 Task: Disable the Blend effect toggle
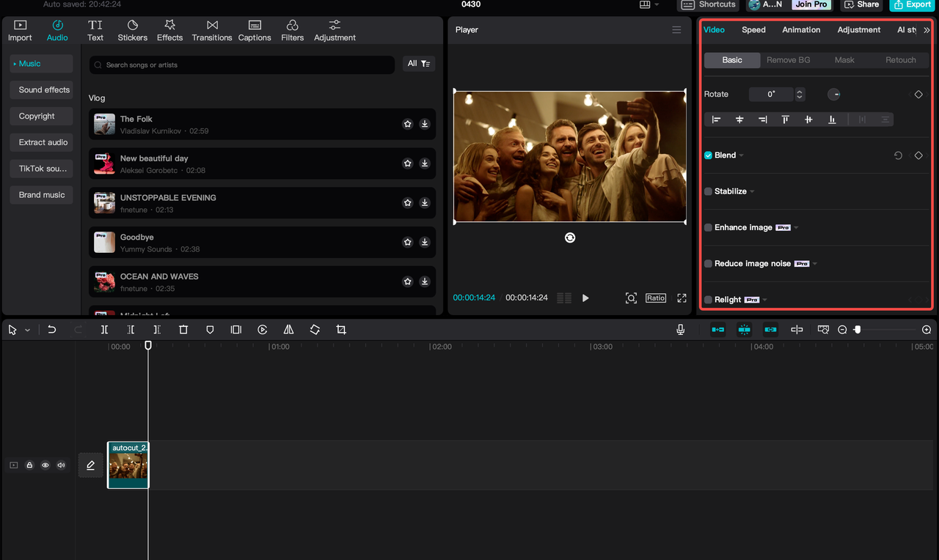point(706,155)
